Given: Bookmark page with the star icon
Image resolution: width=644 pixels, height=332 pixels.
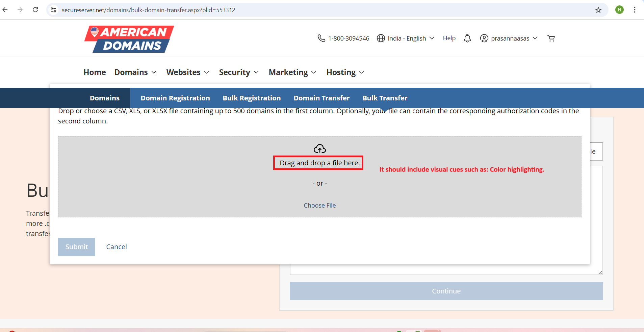Looking at the screenshot, I should (598, 10).
